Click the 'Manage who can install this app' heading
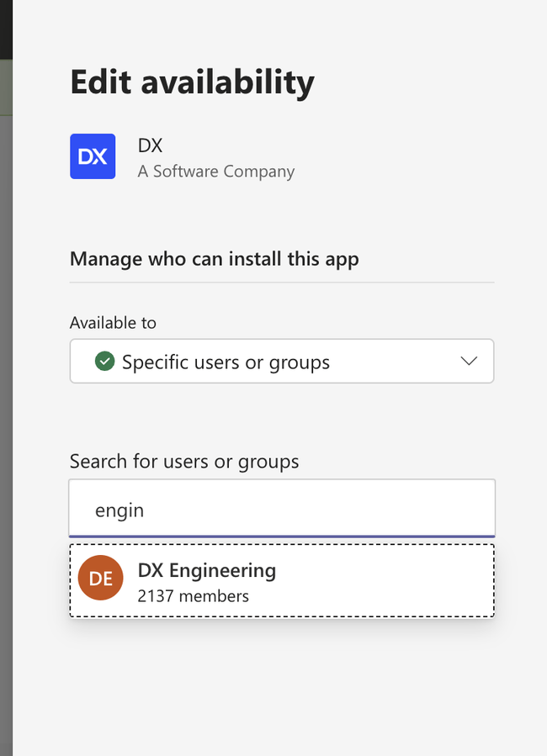This screenshot has width=547, height=756. (214, 259)
